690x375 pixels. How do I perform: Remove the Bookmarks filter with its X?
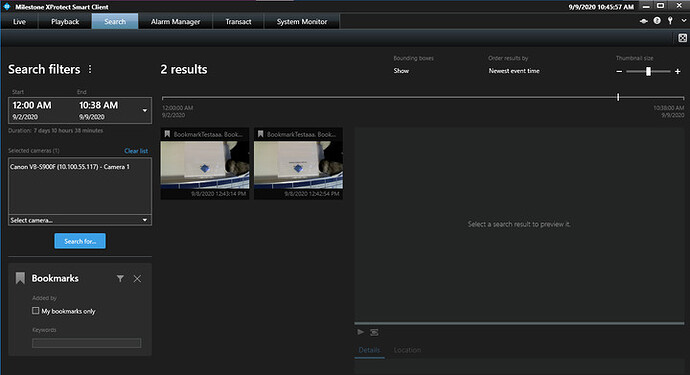point(137,279)
